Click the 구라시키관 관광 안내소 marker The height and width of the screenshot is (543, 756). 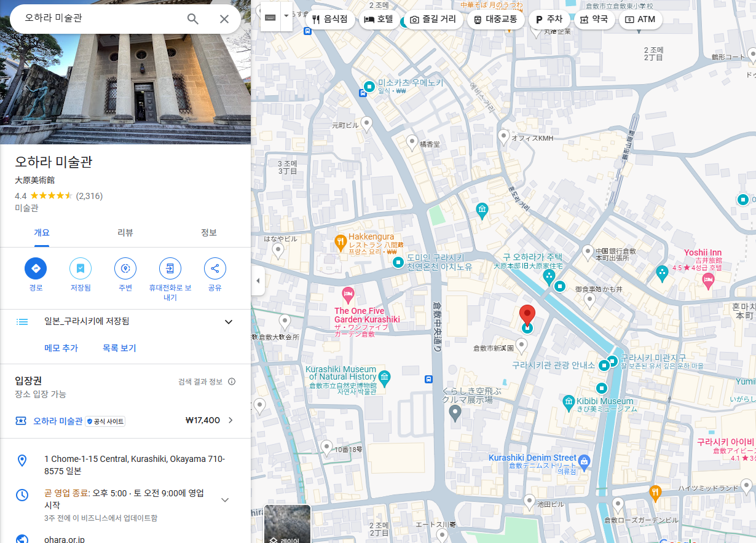coord(604,365)
